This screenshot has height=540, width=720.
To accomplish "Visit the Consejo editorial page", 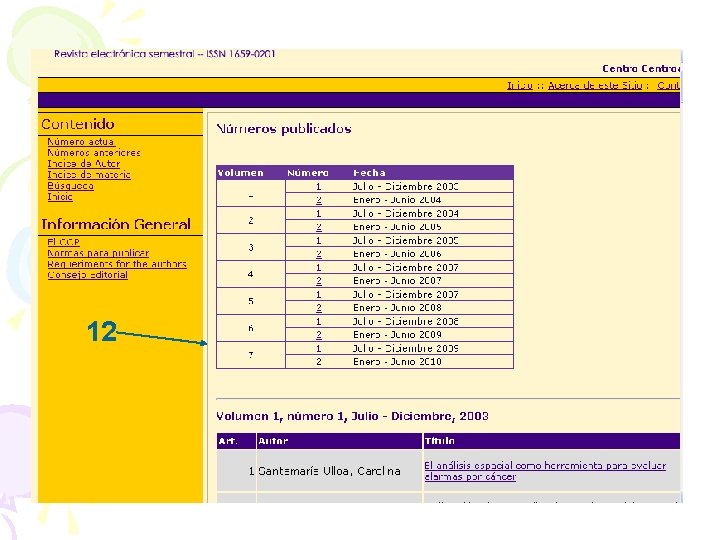I will [x=87, y=275].
